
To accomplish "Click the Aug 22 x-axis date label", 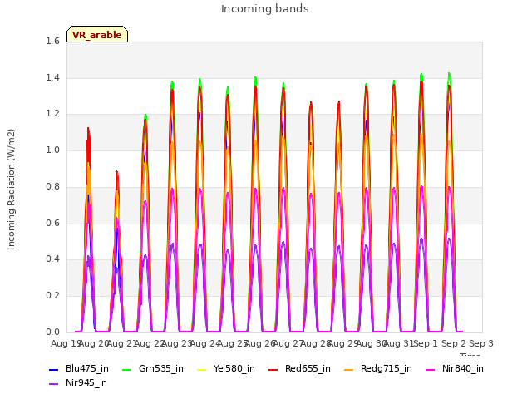I will pos(150,343).
